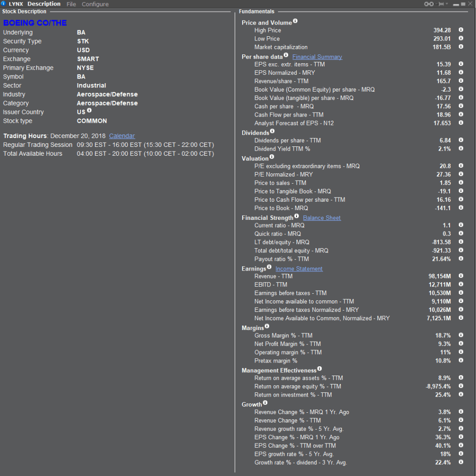Click info icon in High Price row
The image size is (476, 476).
coord(461,30)
